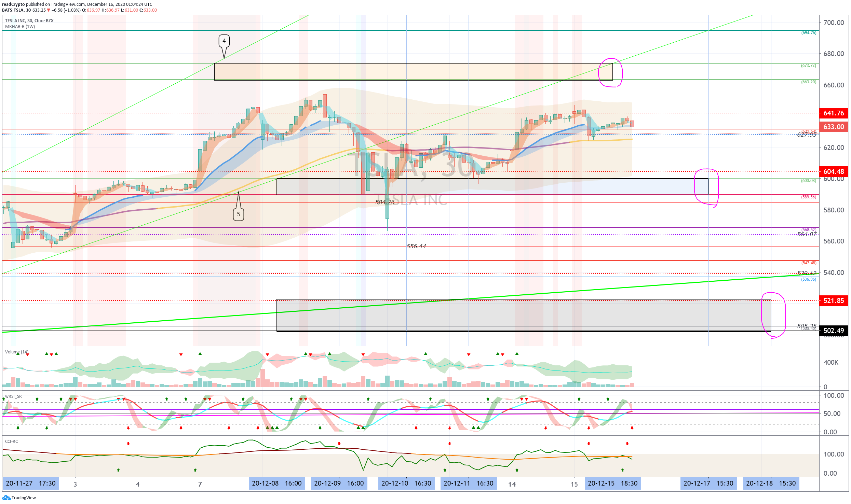Click the Volume (14) pane label
This screenshot has height=504, width=851.
point(17,352)
